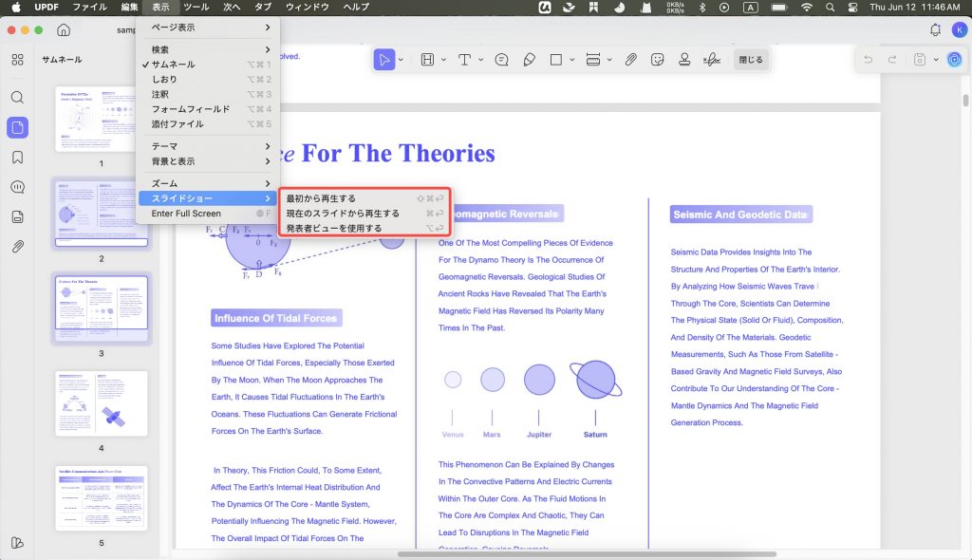Open the UPDF AI assistant icon
Viewport: 972px width, 560px height.
tap(955, 60)
